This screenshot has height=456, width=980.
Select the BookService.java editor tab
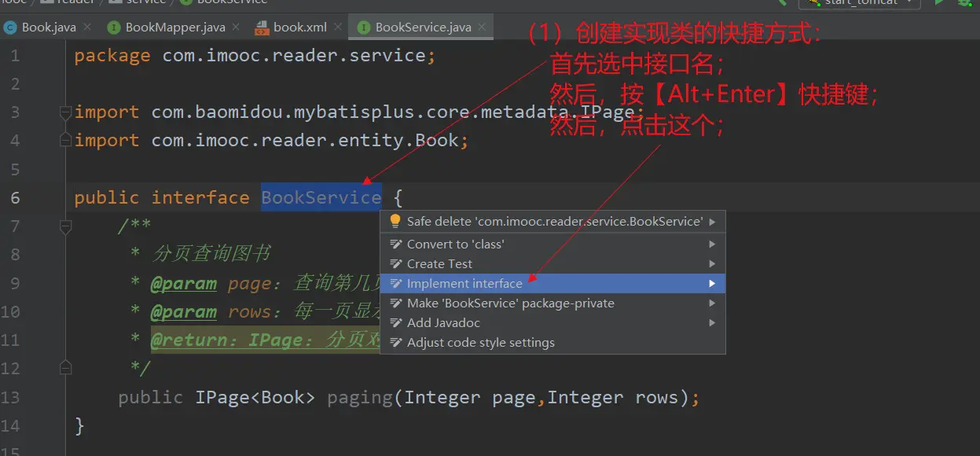[422, 27]
